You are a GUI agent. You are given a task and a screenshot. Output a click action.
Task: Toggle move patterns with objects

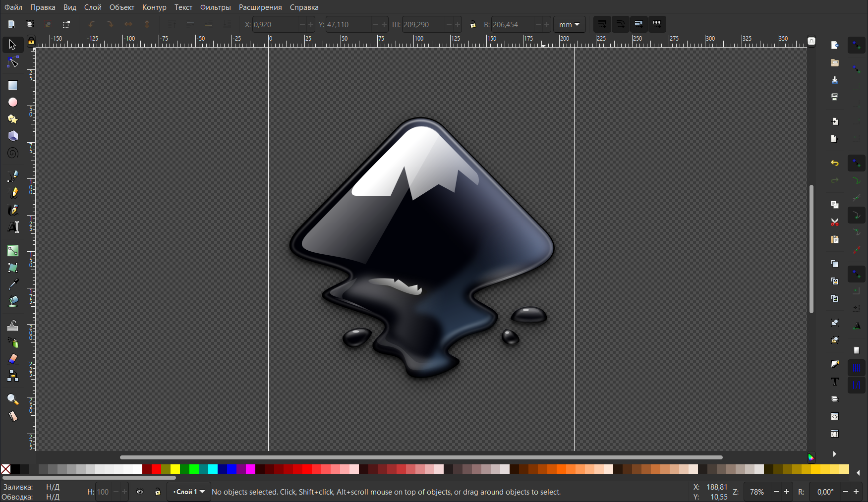[657, 24]
